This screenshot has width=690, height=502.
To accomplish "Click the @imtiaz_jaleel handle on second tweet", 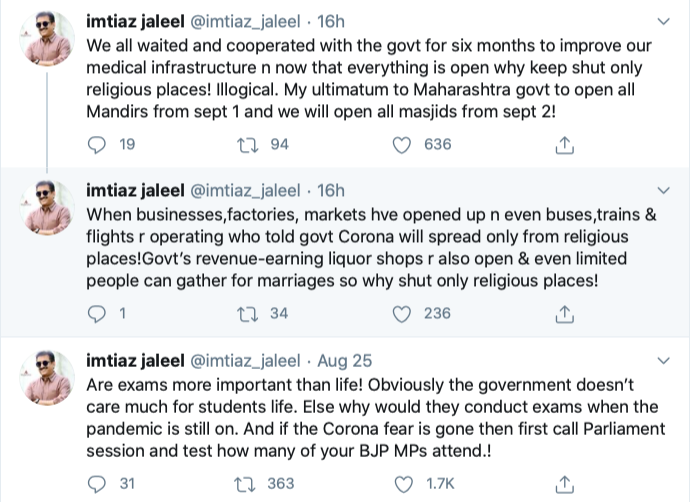I will click(246, 190).
